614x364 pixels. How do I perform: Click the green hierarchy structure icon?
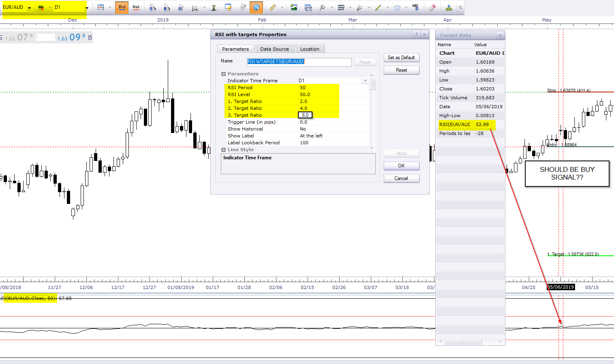click(449, 7)
